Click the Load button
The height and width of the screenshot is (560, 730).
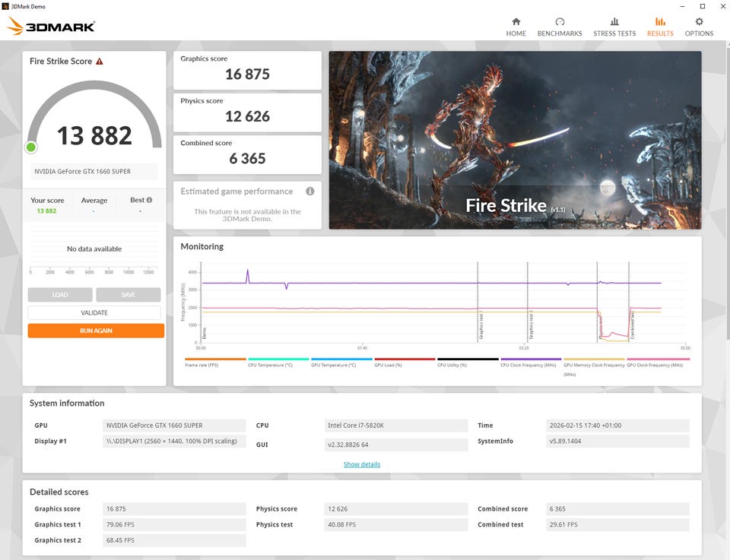pos(60,295)
